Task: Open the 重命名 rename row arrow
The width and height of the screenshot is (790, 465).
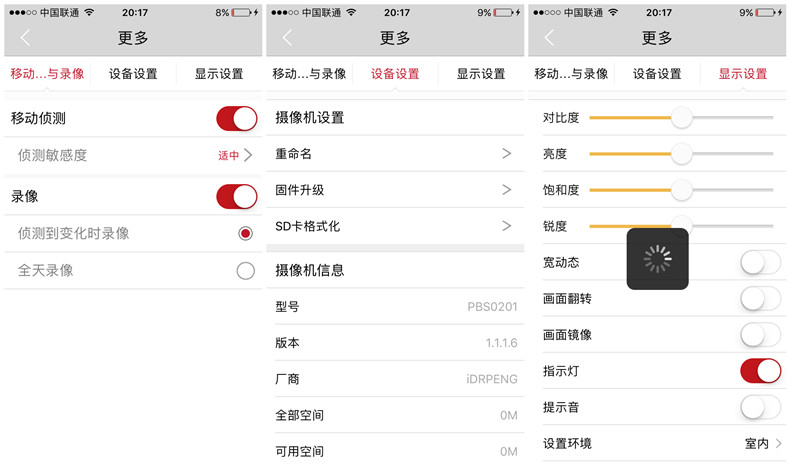Action: click(x=506, y=154)
